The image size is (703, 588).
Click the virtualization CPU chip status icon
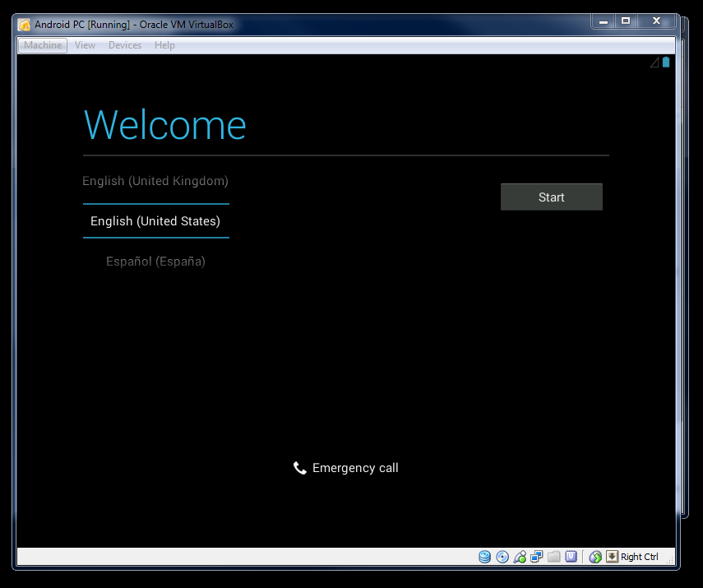tap(571, 557)
